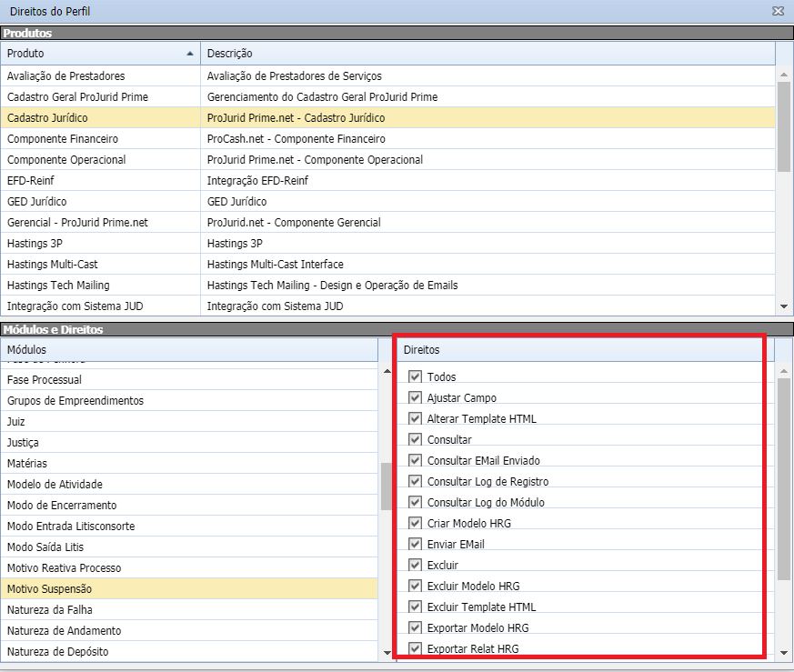Click the Produtos list scrollbar thumb
The height and width of the screenshot is (672, 794).
pyautogui.click(x=784, y=126)
